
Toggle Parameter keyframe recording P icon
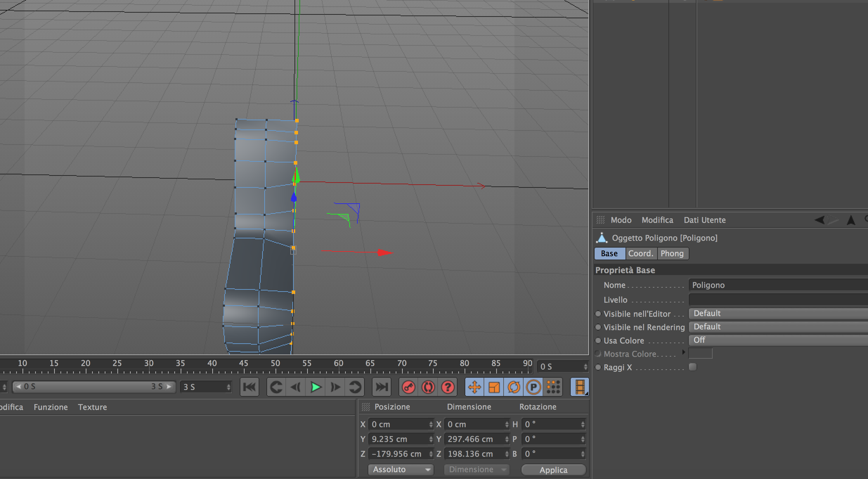[x=533, y=387]
